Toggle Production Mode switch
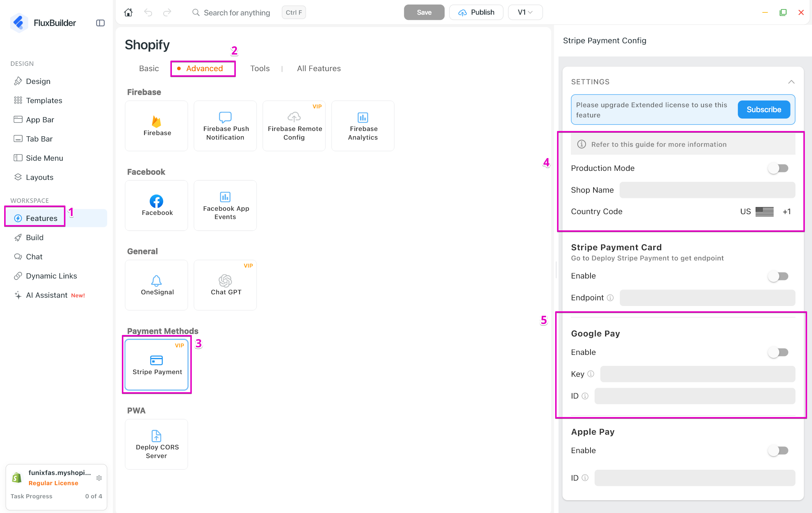The width and height of the screenshot is (812, 513). (778, 168)
